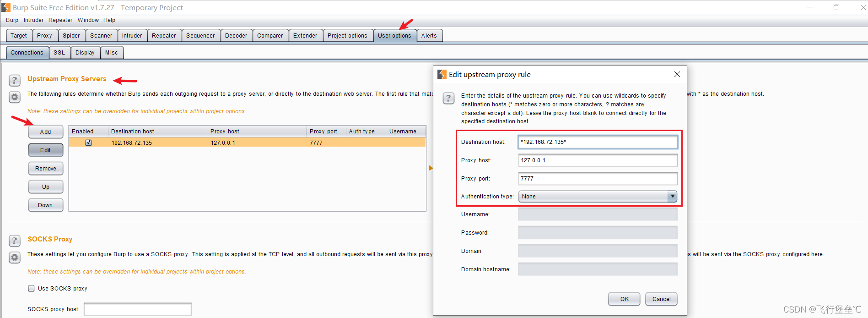Select the 7777 proxy port cell in table
This screenshot has height=318, width=868.
326,143
